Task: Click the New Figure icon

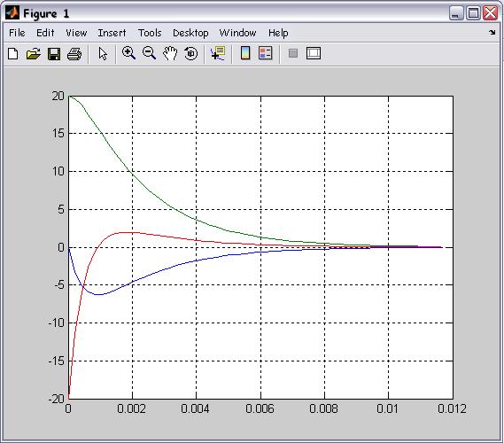Action: point(13,54)
